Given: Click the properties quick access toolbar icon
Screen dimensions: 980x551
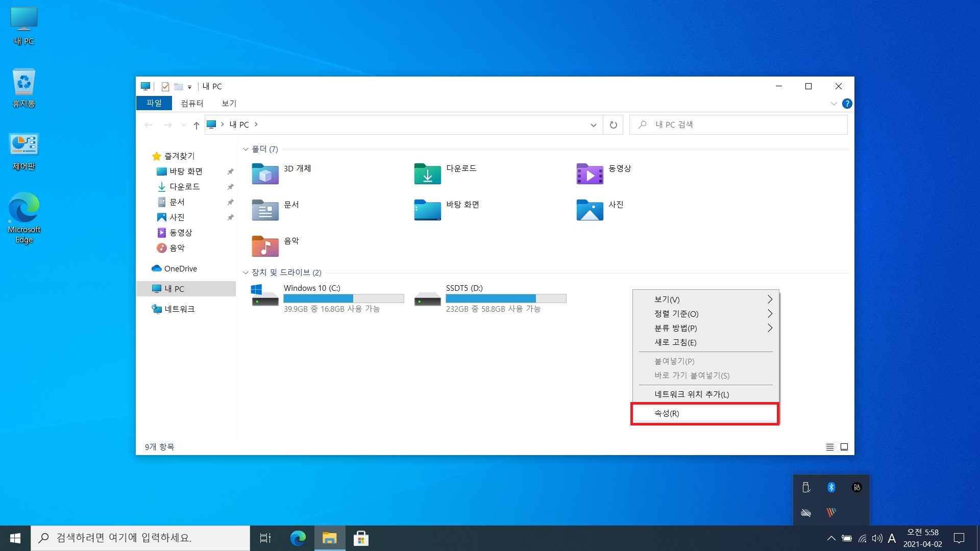Looking at the screenshot, I should click(x=165, y=86).
